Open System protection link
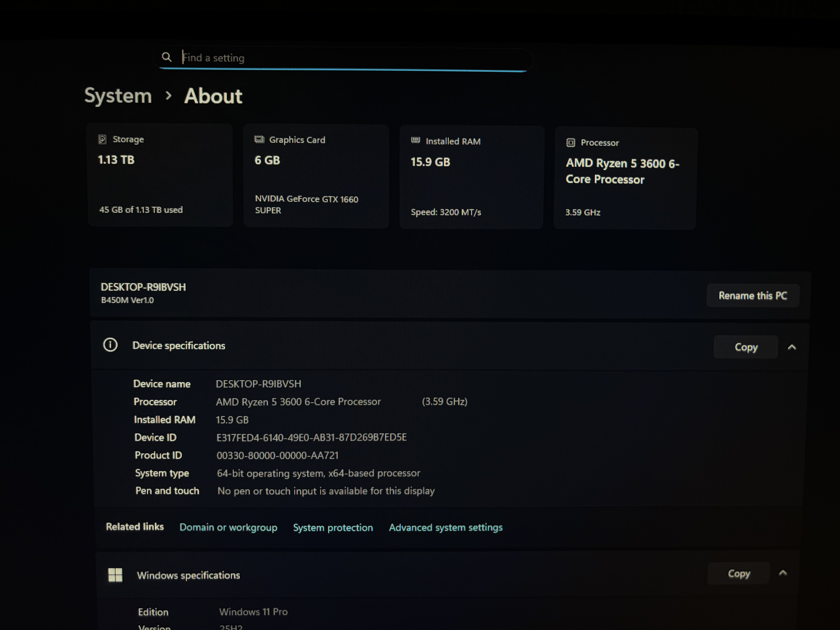 click(x=333, y=527)
